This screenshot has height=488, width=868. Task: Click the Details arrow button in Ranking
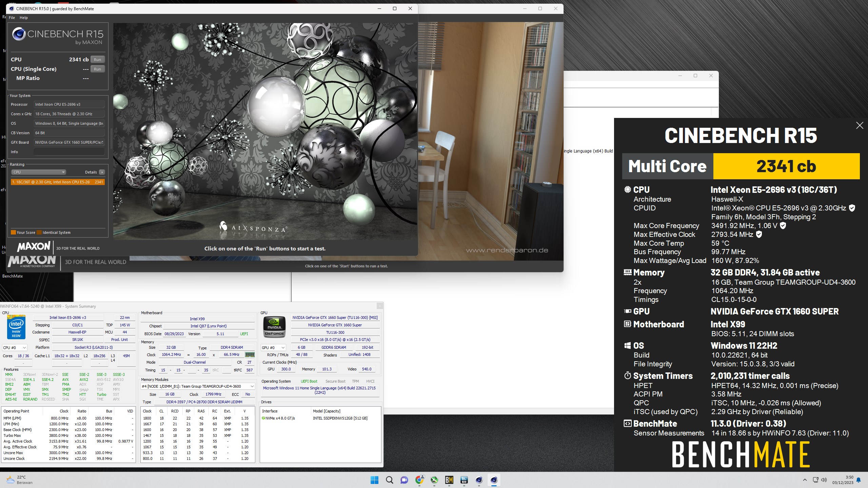pyautogui.click(x=102, y=172)
